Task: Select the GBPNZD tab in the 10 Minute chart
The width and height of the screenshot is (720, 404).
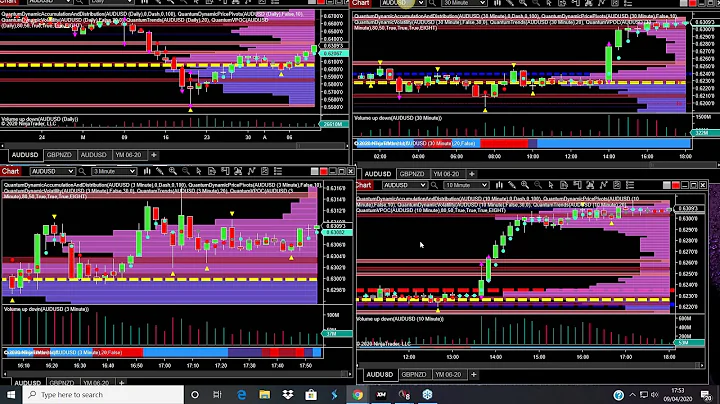Action: [413, 375]
